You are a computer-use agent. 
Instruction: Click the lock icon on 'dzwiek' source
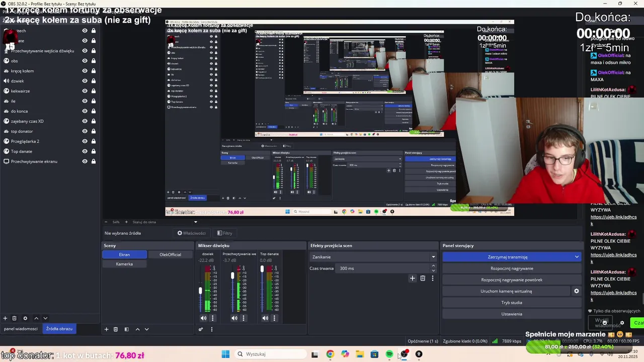coord(93,81)
